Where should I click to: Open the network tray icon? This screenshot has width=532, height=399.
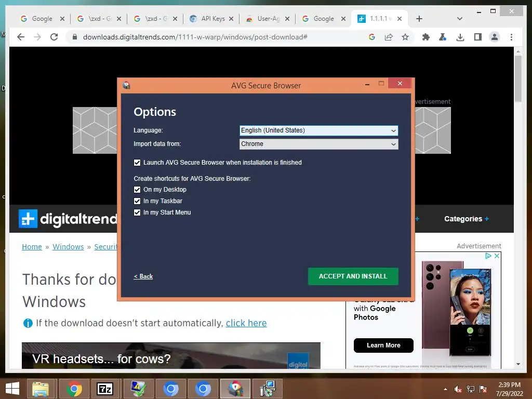pyautogui.click(x=471, y=389)
